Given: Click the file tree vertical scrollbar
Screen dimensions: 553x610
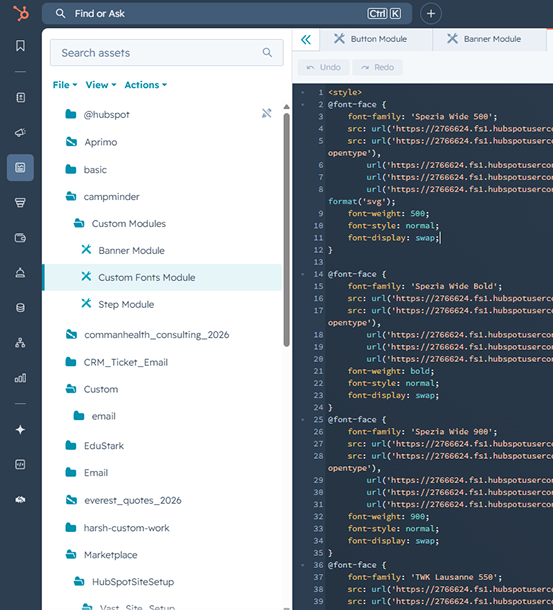Looking at the screenshot, I should 286,230.
